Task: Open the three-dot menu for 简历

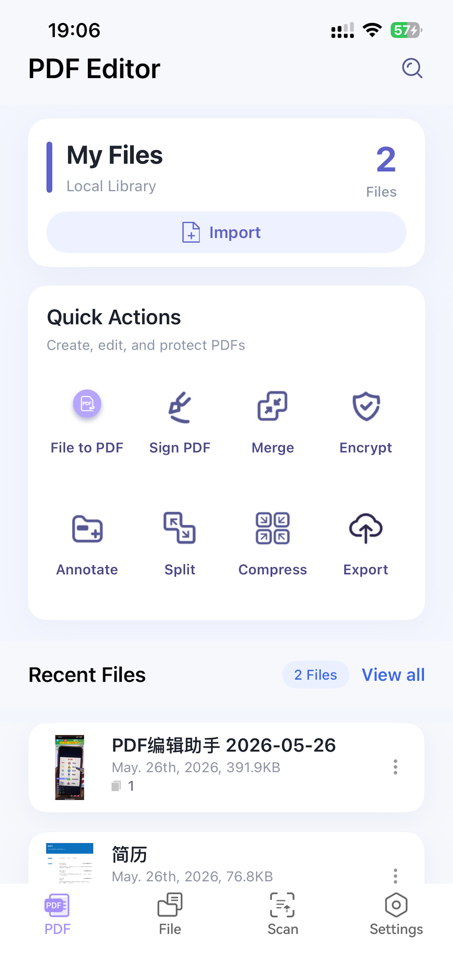Action: point(395,876)
